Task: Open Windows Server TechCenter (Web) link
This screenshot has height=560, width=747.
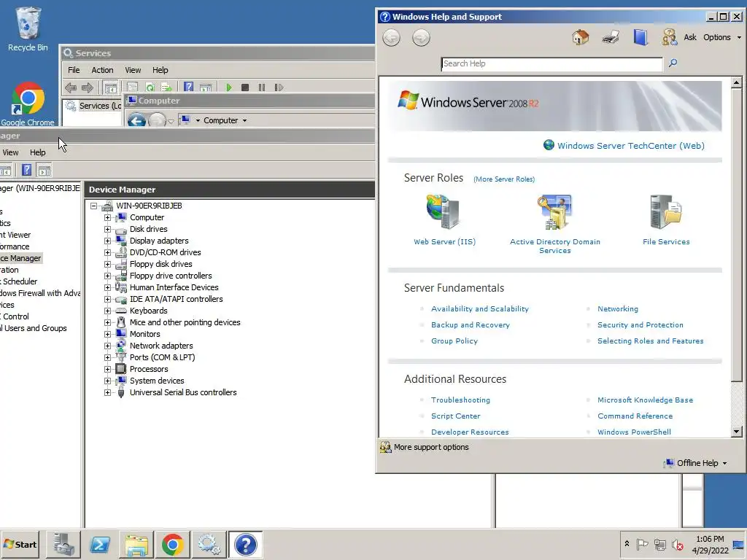Action: 631,146
